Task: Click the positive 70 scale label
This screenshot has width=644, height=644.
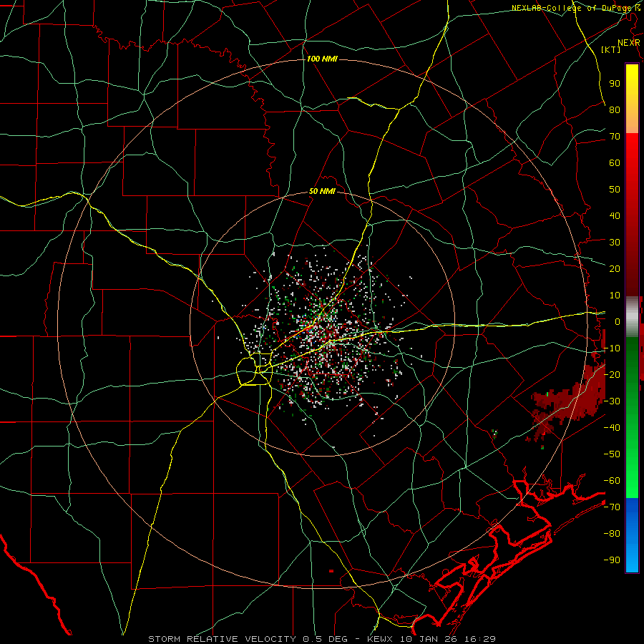Action: (x=615, y=137)
